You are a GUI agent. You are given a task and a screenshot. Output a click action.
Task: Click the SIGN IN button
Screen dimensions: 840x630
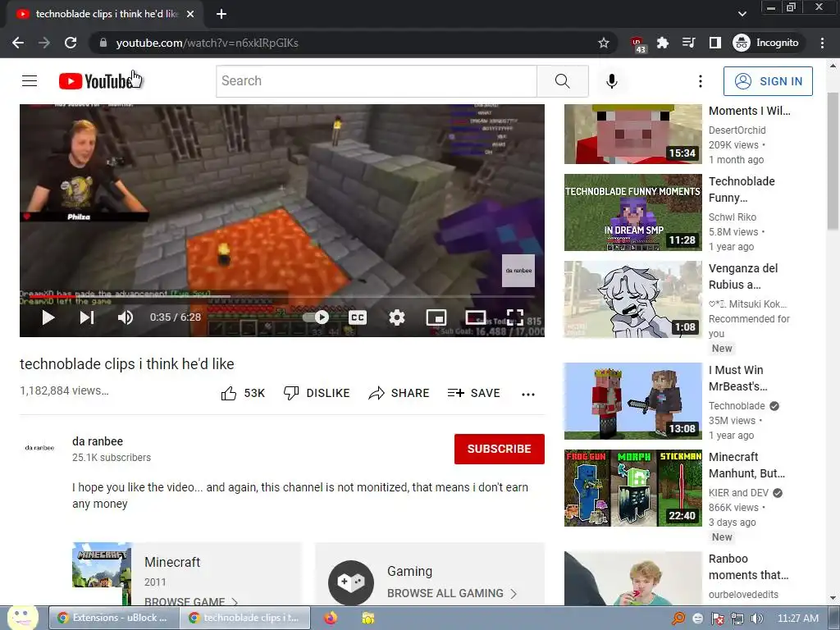pos(768,81)
